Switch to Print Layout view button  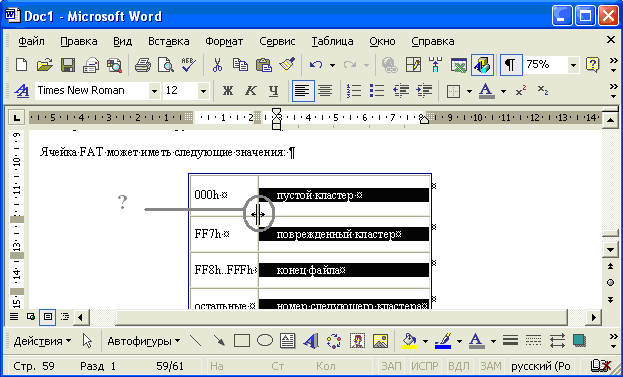[47, 317]
